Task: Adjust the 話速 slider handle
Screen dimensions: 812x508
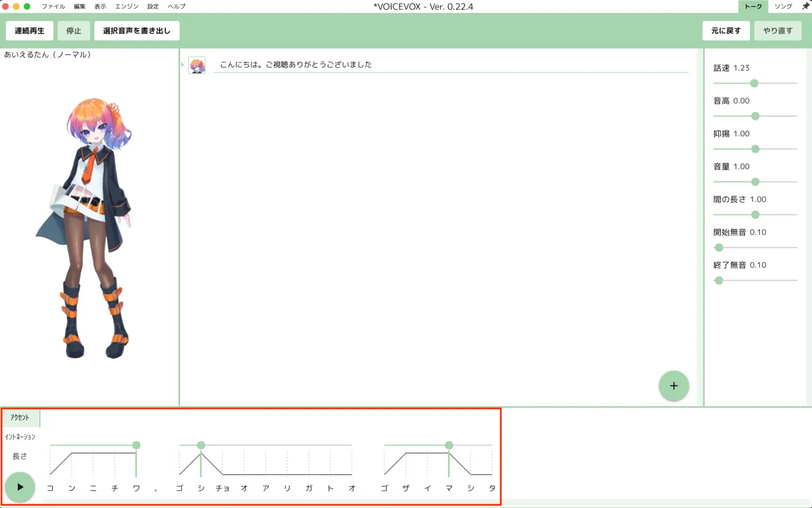Action: tap(754, 83)
